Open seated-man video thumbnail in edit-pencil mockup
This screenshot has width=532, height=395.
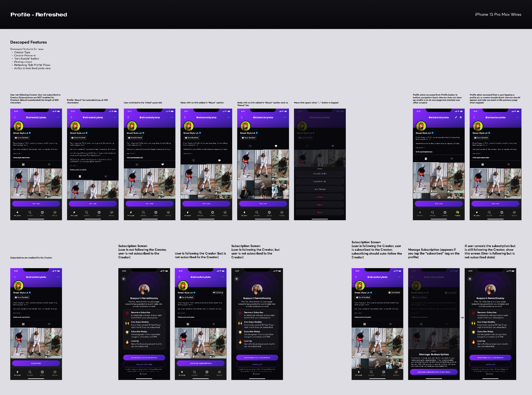click(x=456, y=178)
